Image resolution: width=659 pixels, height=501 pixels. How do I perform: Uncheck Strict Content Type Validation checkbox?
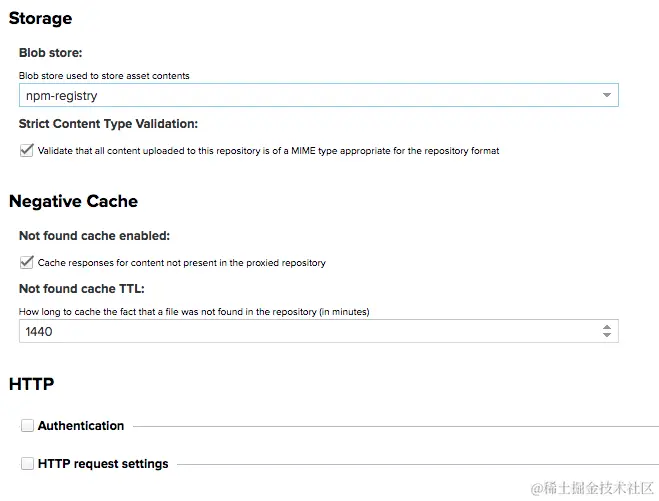point(26,150)
